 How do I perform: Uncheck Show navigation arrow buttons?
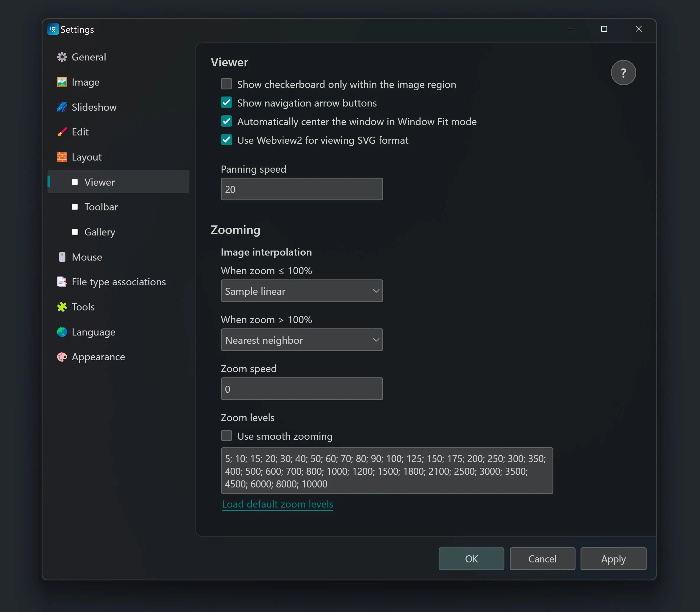pyautogui.click(x=226, y=103)
